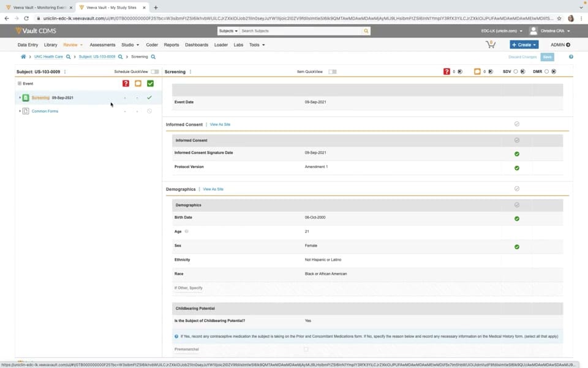Click the orange comments icon in Screening header
The image size is (588, 368).
click(477, 71)
